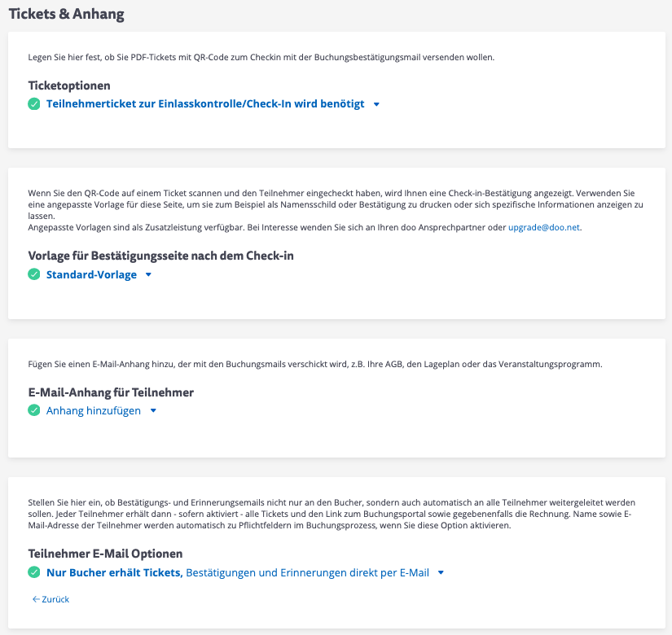Viewport: 672px width, 635px height.
Task: Click the green checkmark beside Anhang hinzufügen
Action: pyautogui.click(x=34, y=411)
